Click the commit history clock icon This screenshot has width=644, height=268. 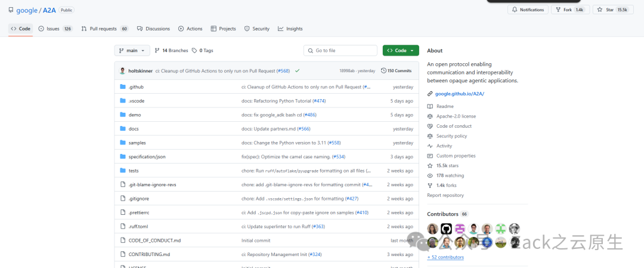click(383, 70)
